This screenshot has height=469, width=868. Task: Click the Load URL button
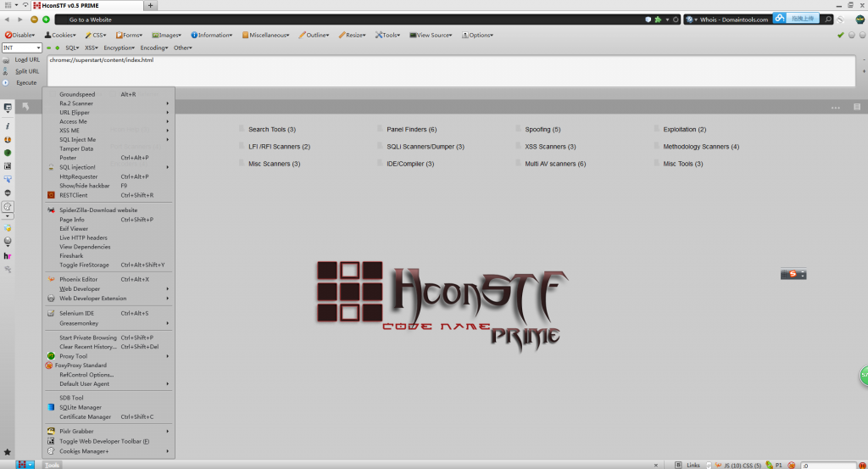[21, 60]
